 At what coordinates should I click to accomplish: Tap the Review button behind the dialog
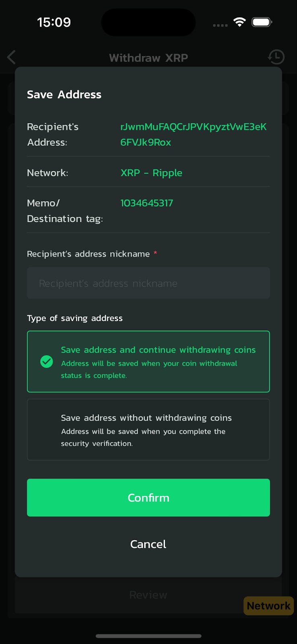tap(148, 594)
